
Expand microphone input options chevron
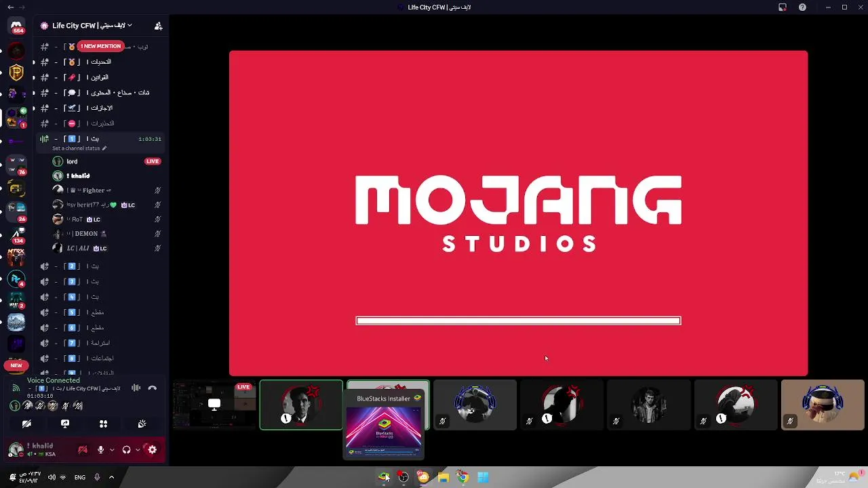tap(112, 449)
